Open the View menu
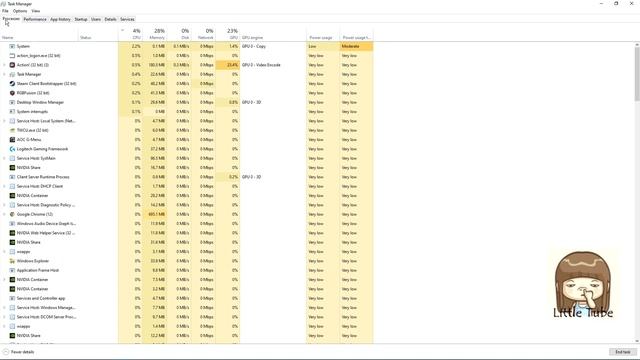Image resolution: width=640 pixels, height=360 pixels. pyautogui.click(x=36, y=11)
